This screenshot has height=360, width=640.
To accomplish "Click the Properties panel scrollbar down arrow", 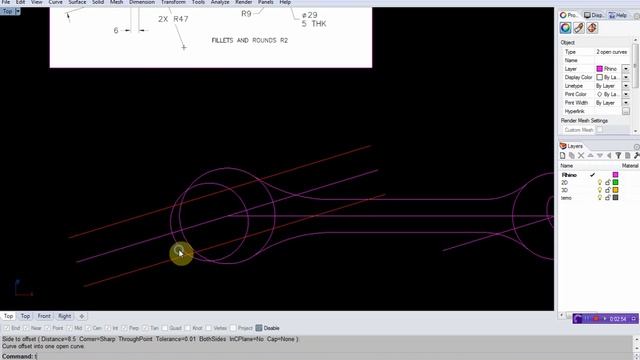I will (x=636, y=131).
